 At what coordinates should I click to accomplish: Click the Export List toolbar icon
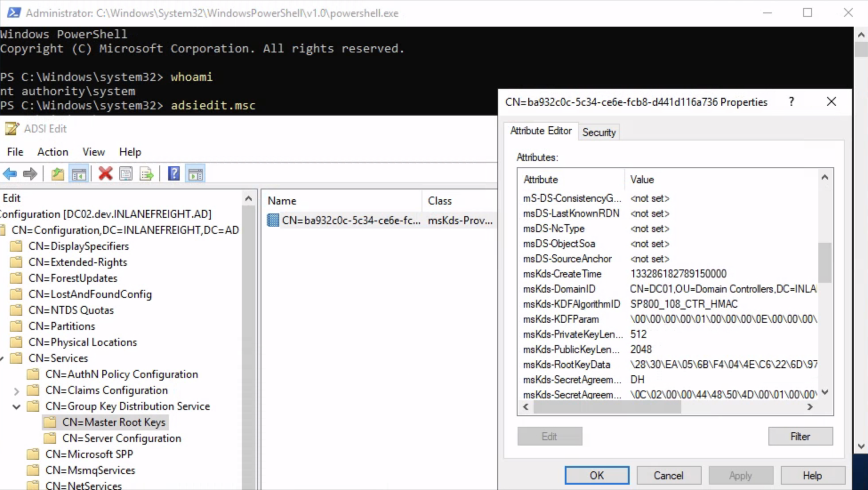pos(146,174)
